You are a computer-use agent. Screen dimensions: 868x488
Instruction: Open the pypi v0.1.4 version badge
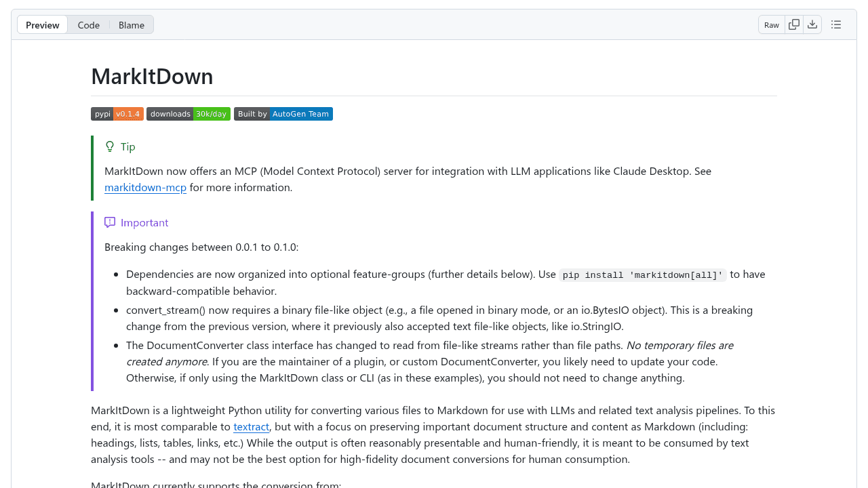point(117,114)
